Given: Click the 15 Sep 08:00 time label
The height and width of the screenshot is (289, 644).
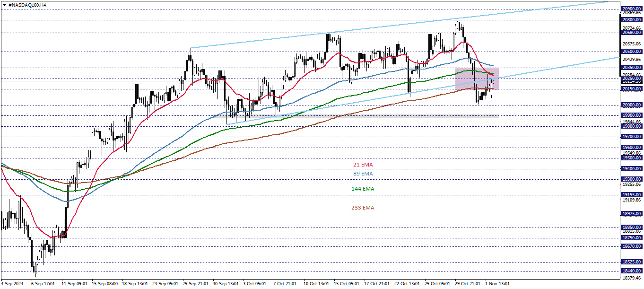Looking at the screenshot, I should click(104, 284).
